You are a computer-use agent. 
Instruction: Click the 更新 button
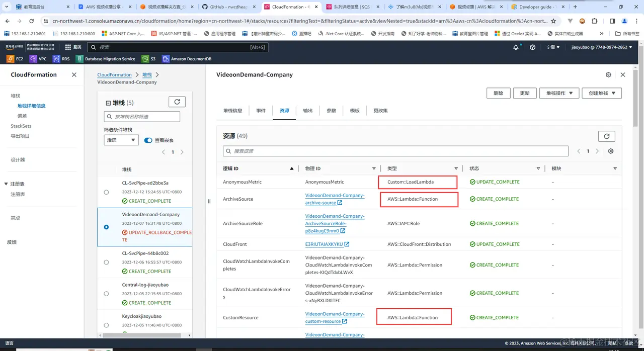coord(525,93)
